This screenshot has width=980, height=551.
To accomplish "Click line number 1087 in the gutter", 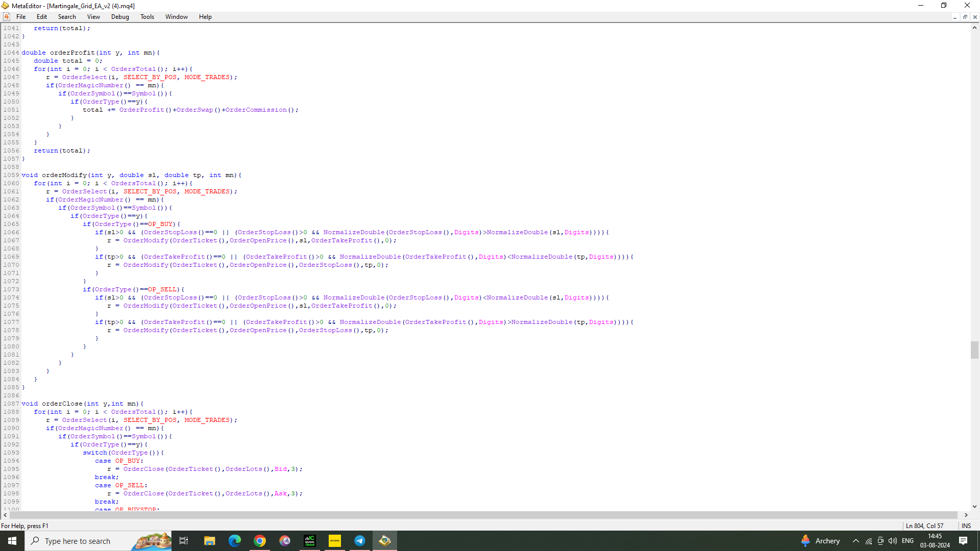I will [11, 404].
